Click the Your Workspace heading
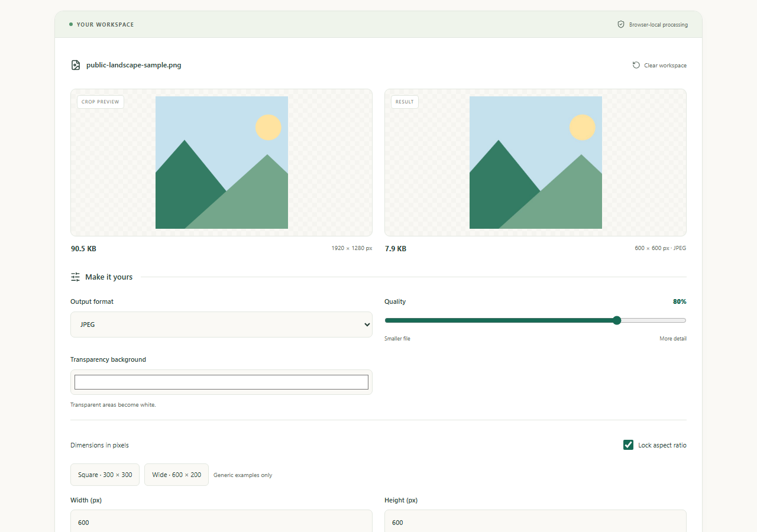 [105, 25]
